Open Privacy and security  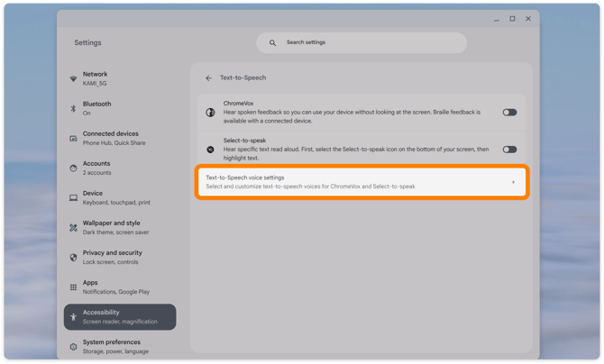pos(120,258)
